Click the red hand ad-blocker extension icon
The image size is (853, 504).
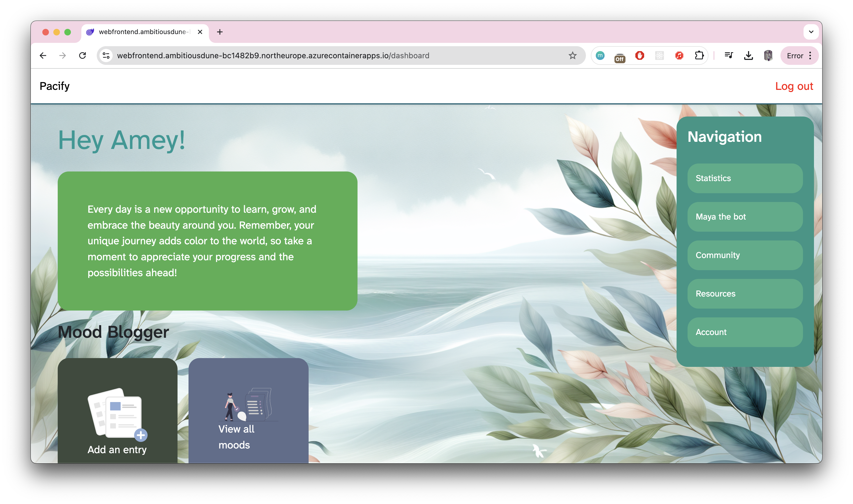pos(639,55)
